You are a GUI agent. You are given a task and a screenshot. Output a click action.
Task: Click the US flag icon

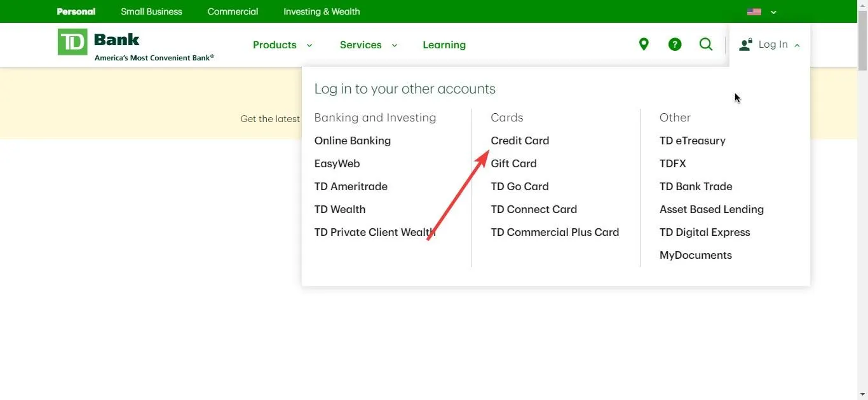754,11
